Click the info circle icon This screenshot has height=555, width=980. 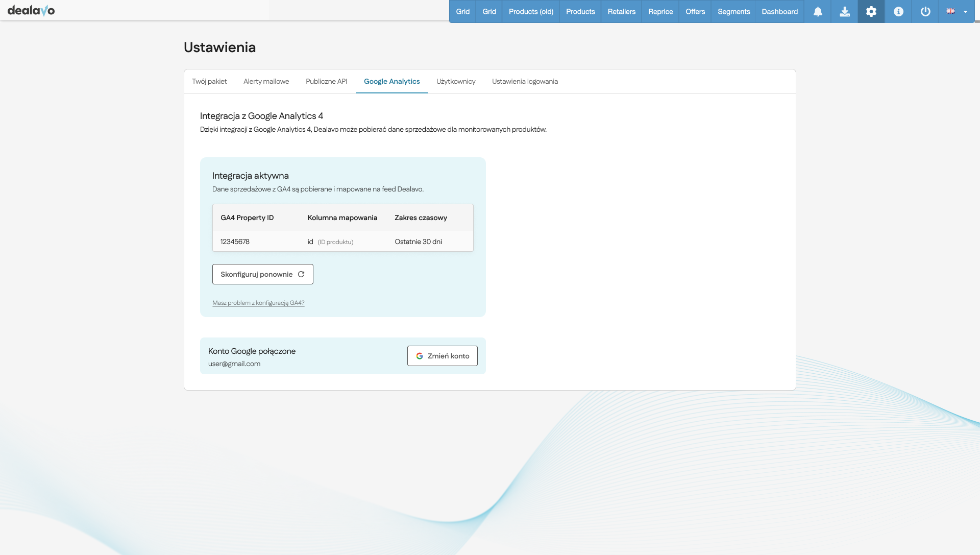[898, 12]
